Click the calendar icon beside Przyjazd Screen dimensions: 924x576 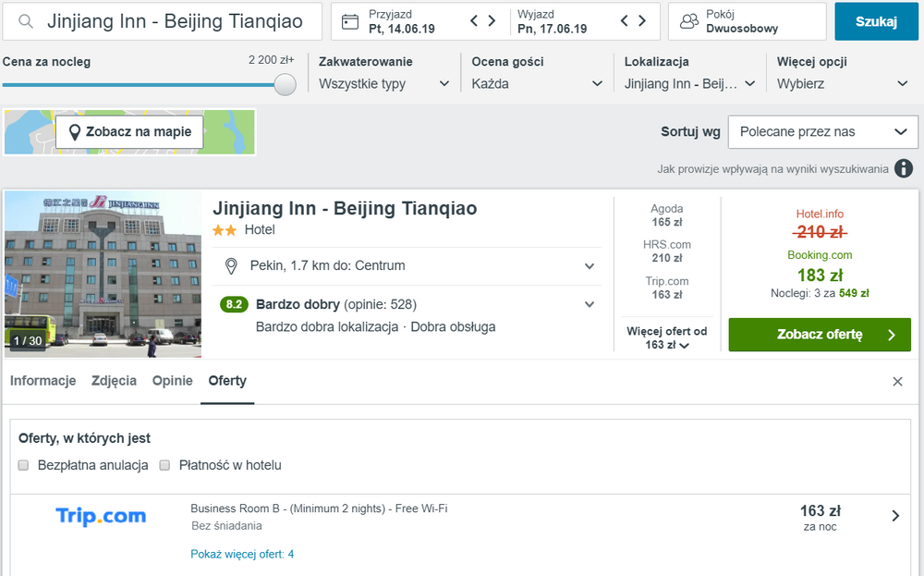(x=350, y=22)
